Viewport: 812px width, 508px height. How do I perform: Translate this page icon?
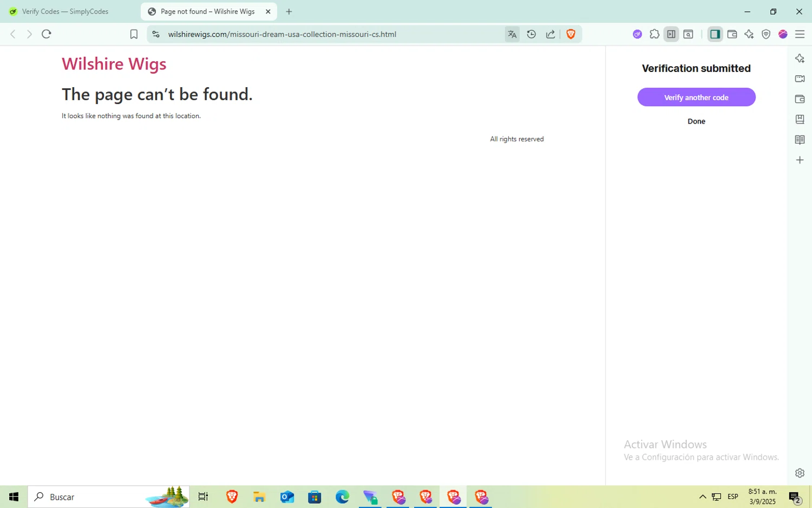tap(512, 34)
